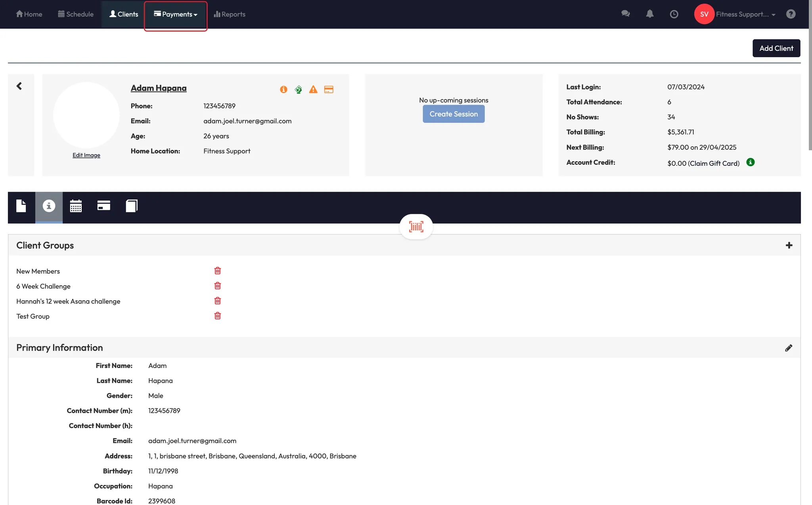
Task: Click the back chevron arrow left of profile
Action: click(19, 86)
